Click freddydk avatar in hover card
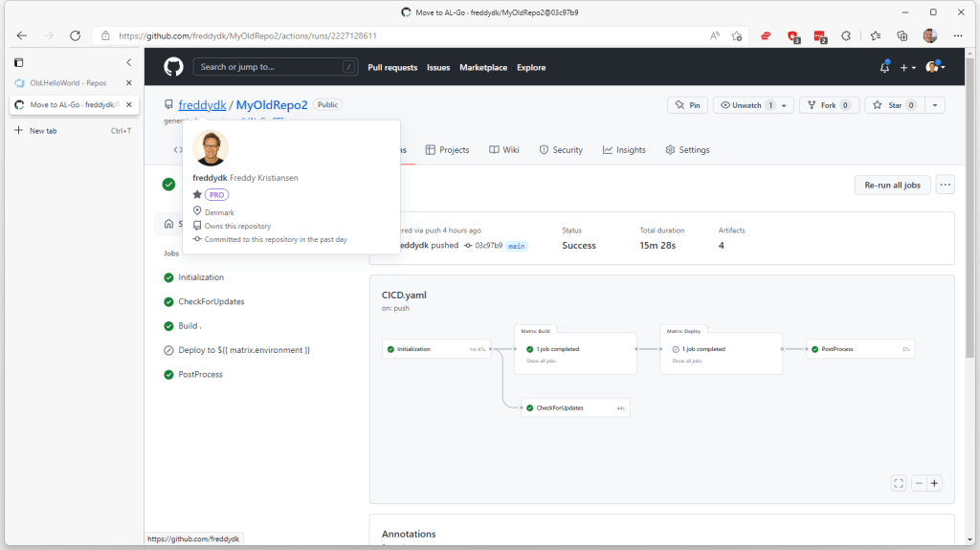Image resolution: width=980 pixels, height=550 pixels. click(211, 147)
